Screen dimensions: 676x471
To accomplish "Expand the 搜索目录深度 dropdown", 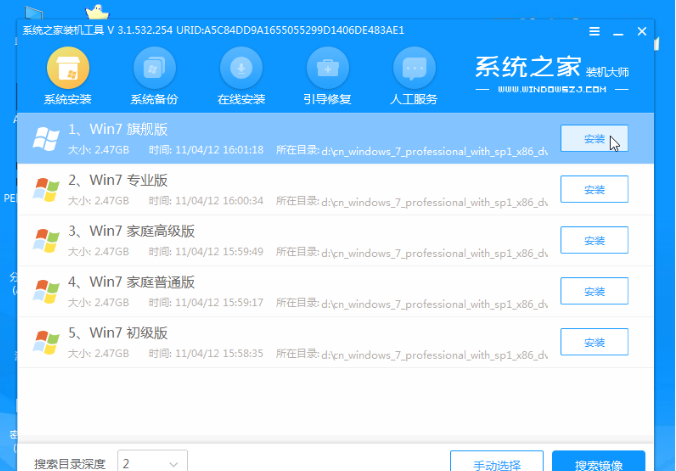I will point(152,462).
